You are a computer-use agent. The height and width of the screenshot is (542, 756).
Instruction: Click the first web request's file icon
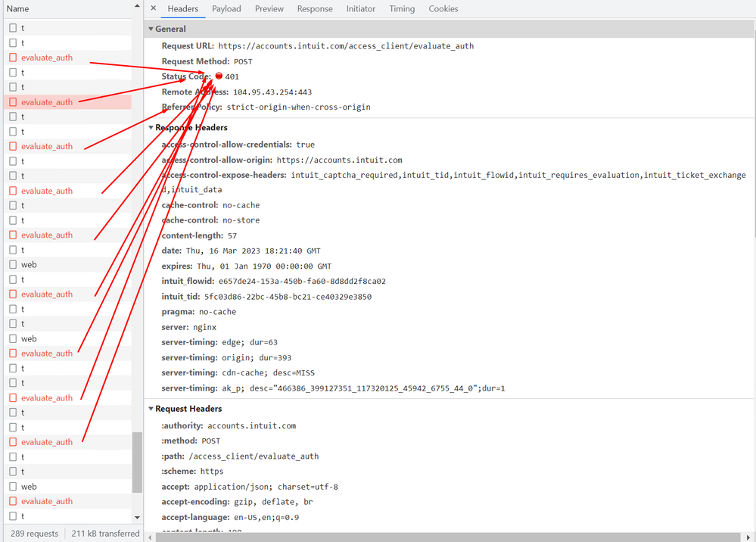click(x=13, y=264)
